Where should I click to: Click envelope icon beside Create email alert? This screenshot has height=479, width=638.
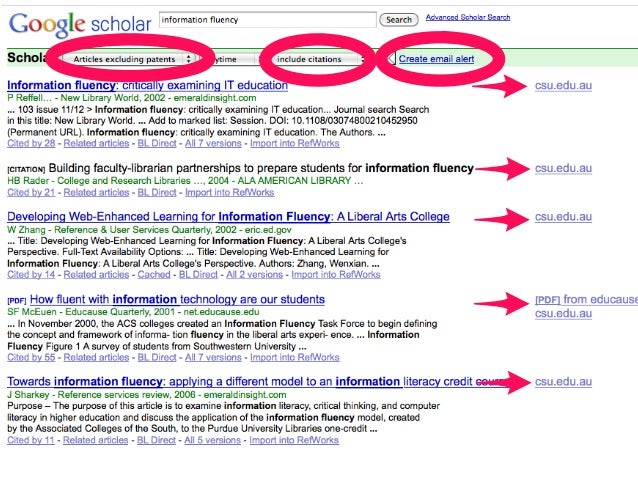[x=391, y=59]
